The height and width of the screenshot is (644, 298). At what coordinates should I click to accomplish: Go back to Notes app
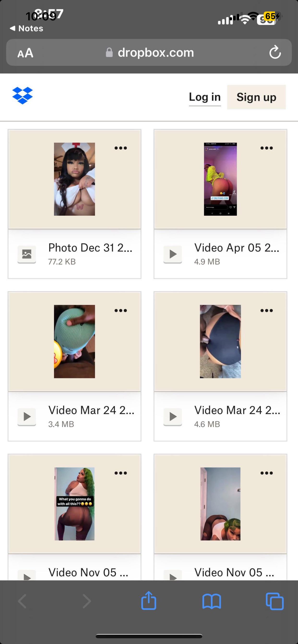pyautogui.click(x=27, y=29)
